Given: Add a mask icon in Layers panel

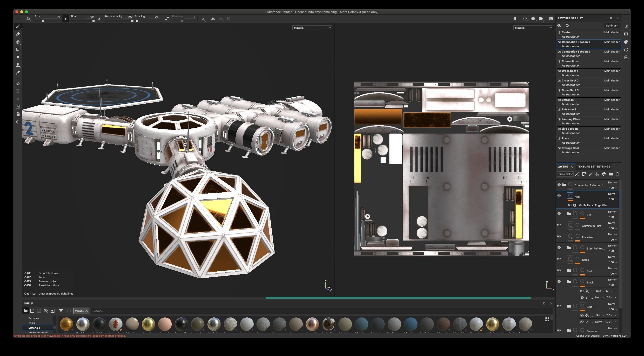Looking at the screenshot, I should pos(584,174).
